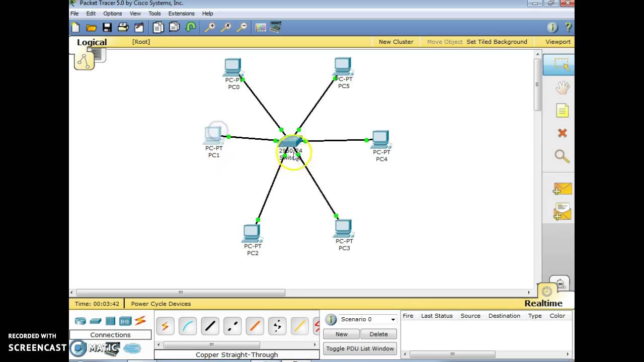This screenshot has height=362, width=644.
Task: Select the Connections lightning category icon
Action: click(x=140, y=320)
